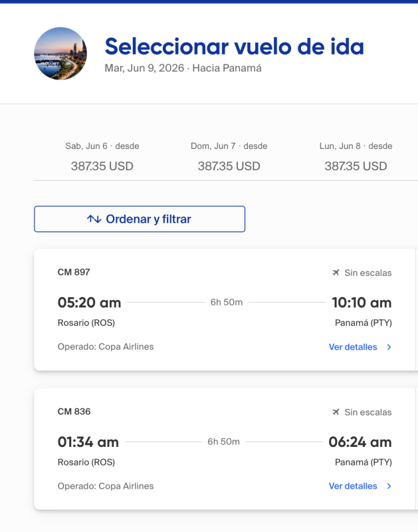The height and width of the screenshot is (532, 418).
Task: Click the Seleccionar vuelo de ida heading
Action: (x=234, y=47)
